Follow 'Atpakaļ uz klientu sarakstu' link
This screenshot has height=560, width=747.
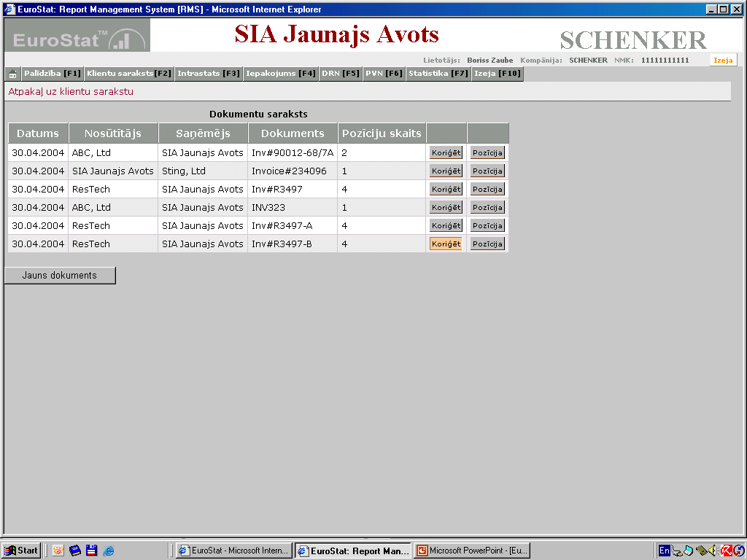(x=71, y=91)
